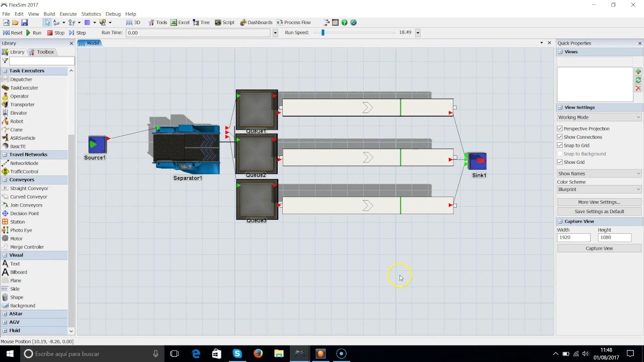Run the simulation
Image resolution: width=644 pixels, height=362 pixels.
click(34, 33)
